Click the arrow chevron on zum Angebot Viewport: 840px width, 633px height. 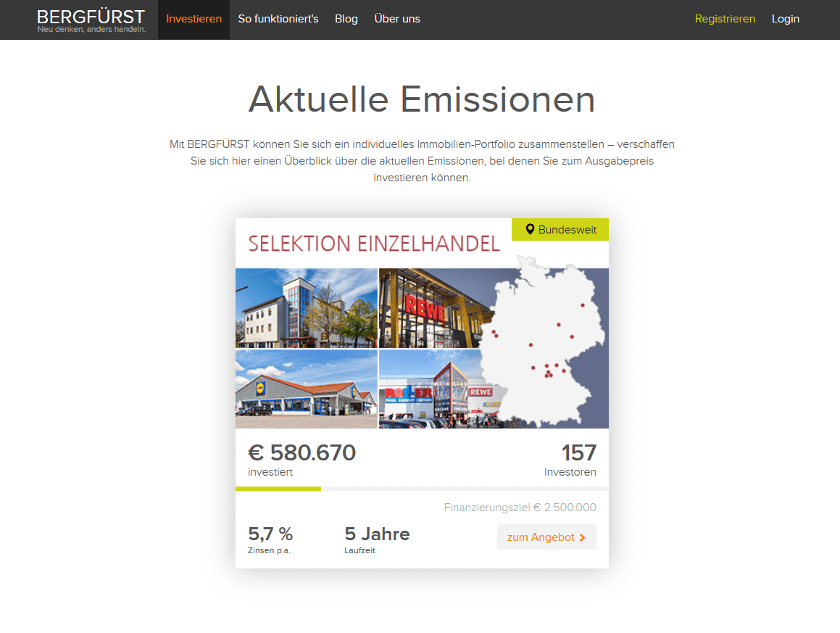pos(582,537)
